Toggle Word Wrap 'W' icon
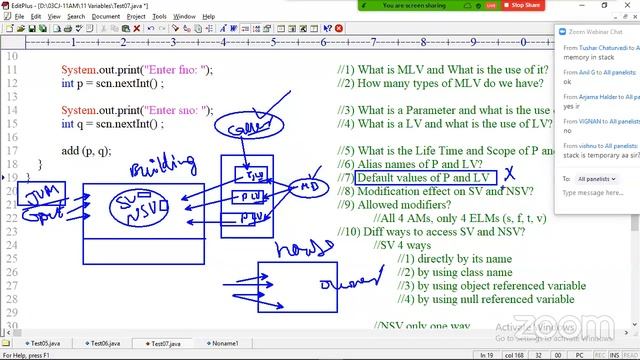 (x=233, y=29)
